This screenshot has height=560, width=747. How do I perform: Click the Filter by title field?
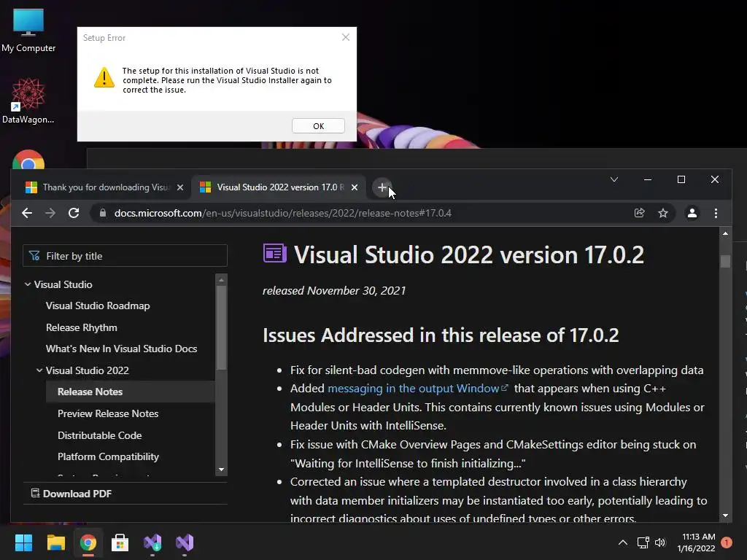tap(125, 256)
